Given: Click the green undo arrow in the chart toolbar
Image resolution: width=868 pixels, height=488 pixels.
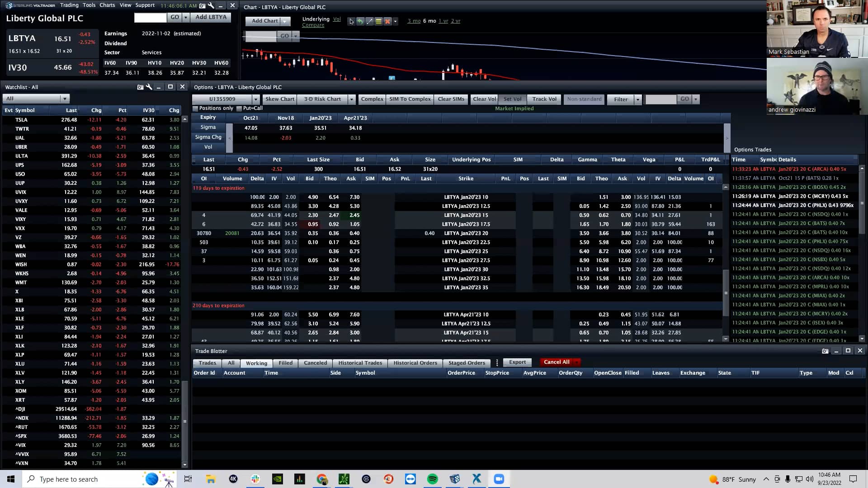Looking at the screenshot, I should [x=360, y=21].
